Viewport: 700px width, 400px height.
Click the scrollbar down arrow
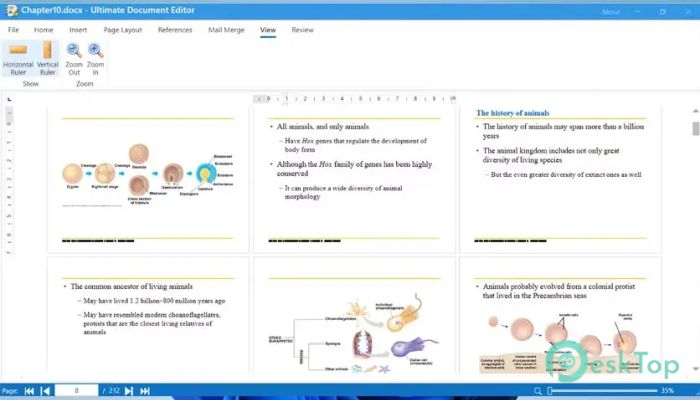click(696, 369)
